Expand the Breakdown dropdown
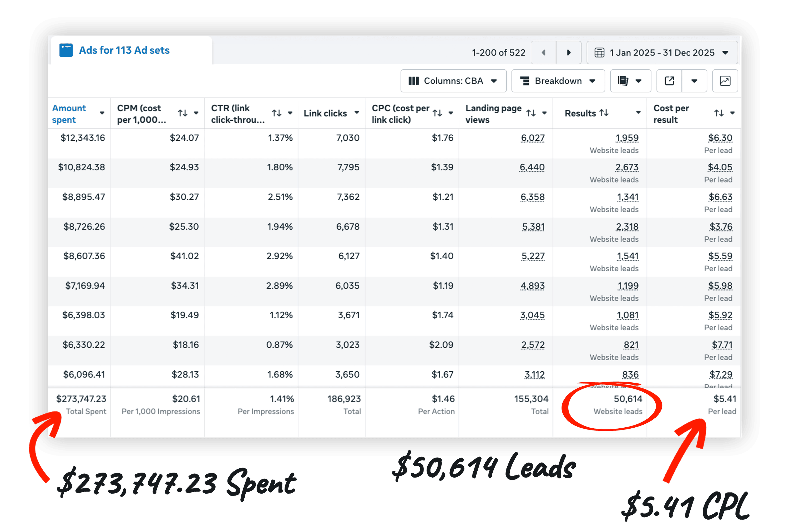 pyautogui.click(x=558, y=81)
